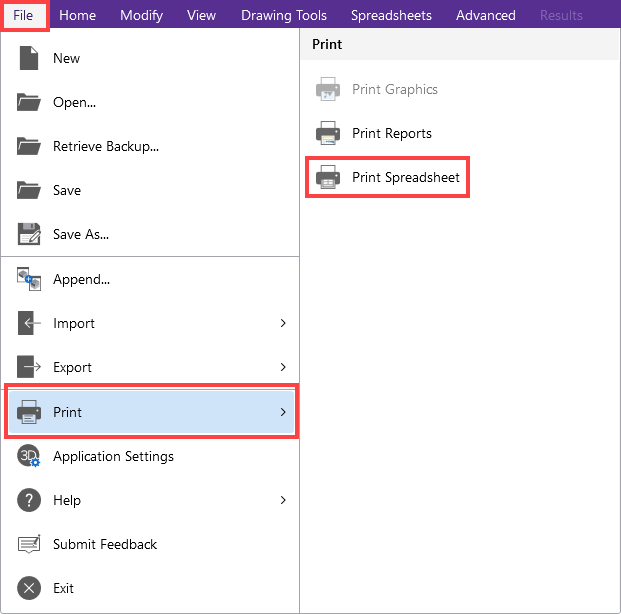Select the Save menu entry
The image size is (621, 614).
(67, 190)
